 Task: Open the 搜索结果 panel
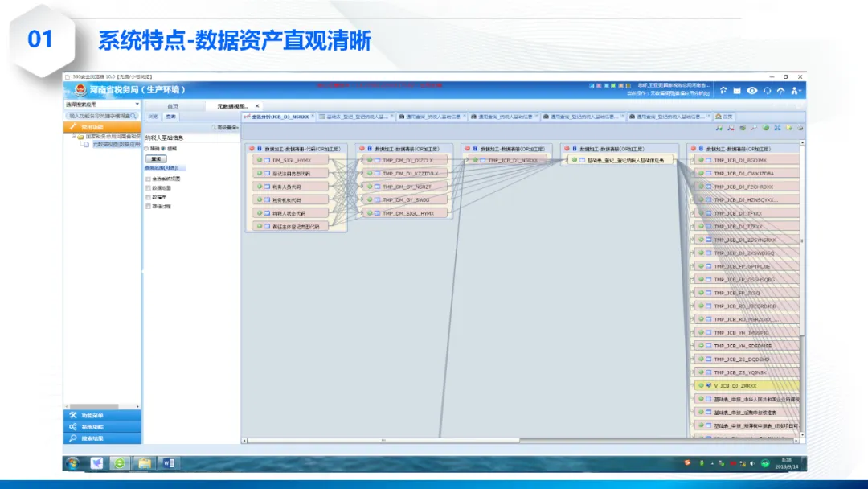tap(102, 438)
